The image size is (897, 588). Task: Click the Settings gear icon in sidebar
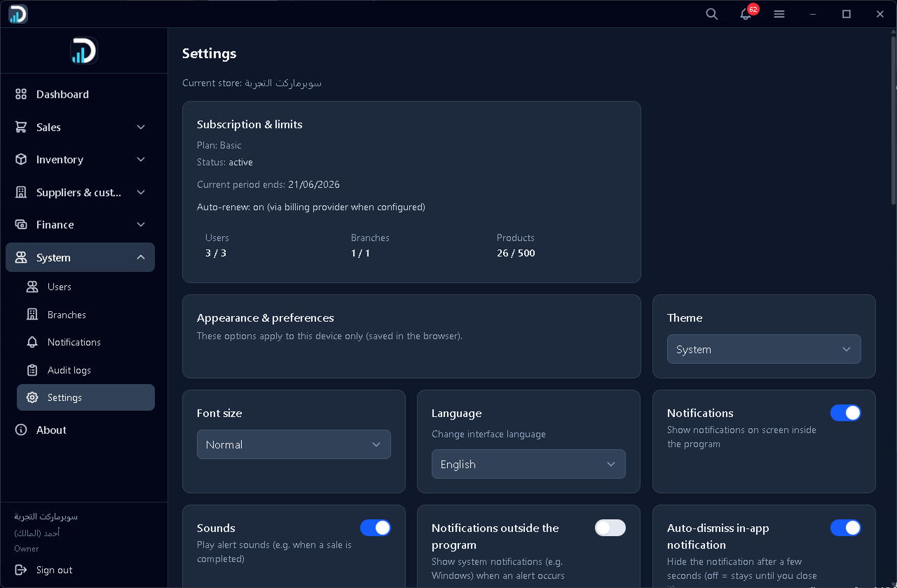(x=32, y=397)
